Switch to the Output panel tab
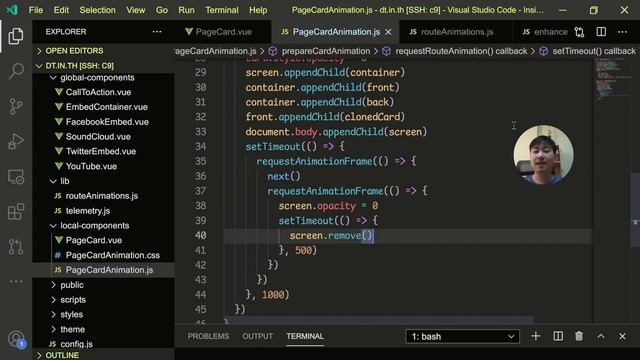 [257, 336]
